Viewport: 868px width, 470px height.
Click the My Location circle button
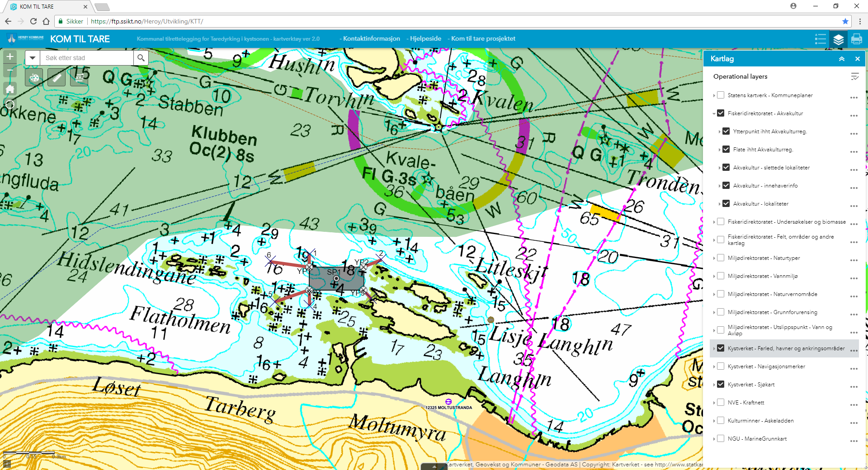tap(10, 105)
